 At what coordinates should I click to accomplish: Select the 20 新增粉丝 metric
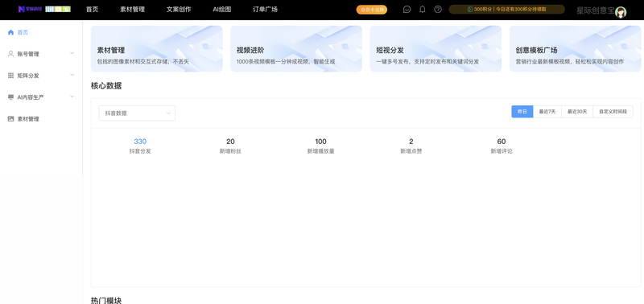pyautogui.click(x=230, y=146)
